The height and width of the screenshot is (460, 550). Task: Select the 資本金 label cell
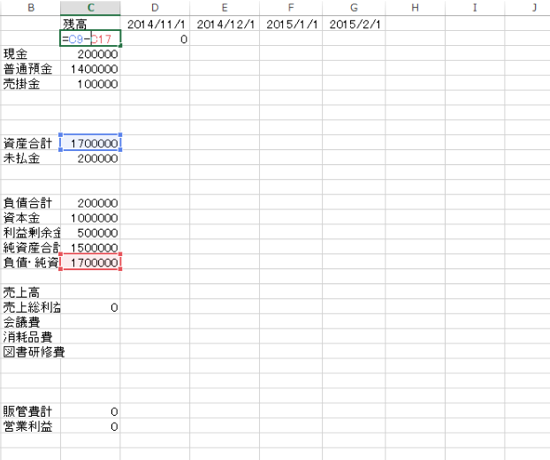31,218
